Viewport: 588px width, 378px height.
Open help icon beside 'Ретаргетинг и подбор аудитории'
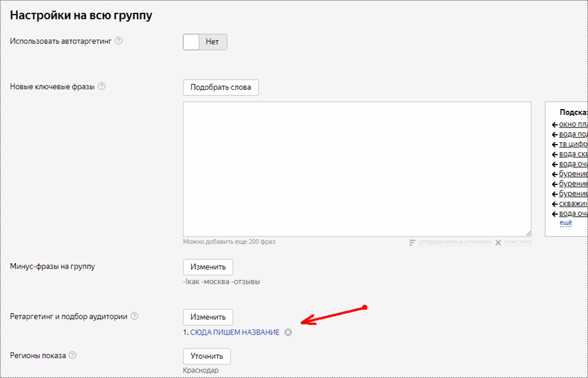click(x=134, y=316)
